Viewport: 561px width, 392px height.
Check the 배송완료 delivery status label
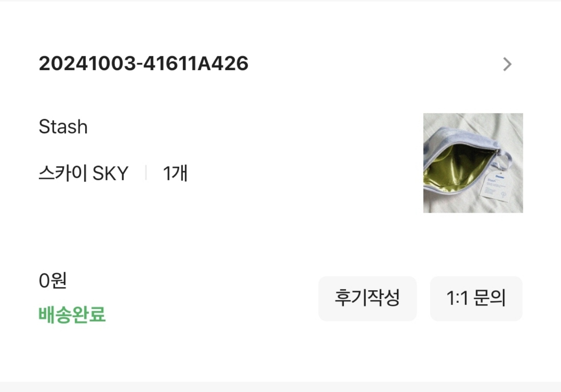tap(72, 315)
